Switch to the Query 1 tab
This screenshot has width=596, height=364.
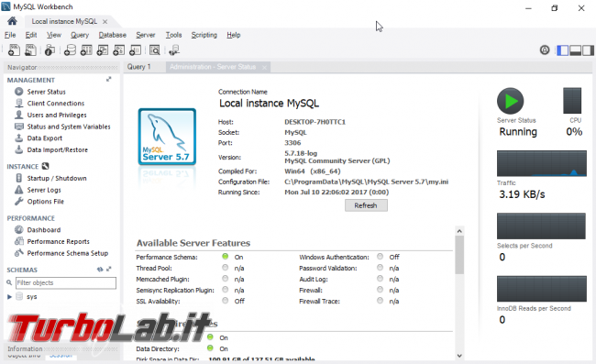(138, 67)
